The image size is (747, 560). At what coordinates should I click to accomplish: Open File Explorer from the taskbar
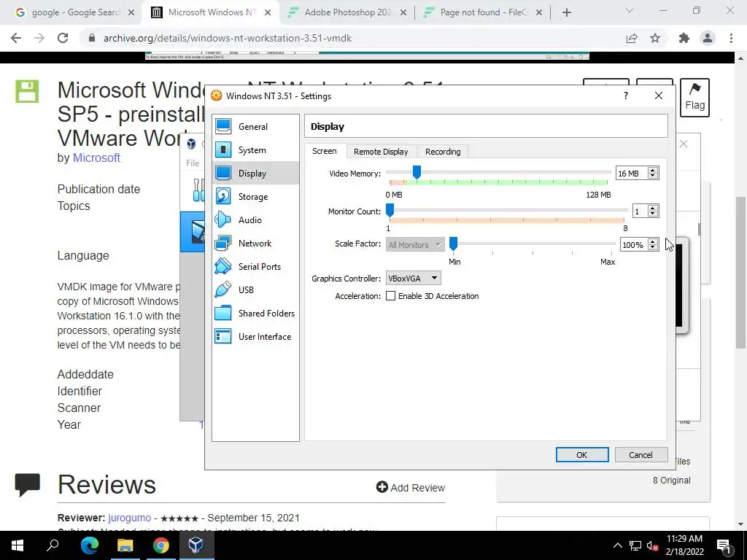pyautogui.click(x=125, y=545)
